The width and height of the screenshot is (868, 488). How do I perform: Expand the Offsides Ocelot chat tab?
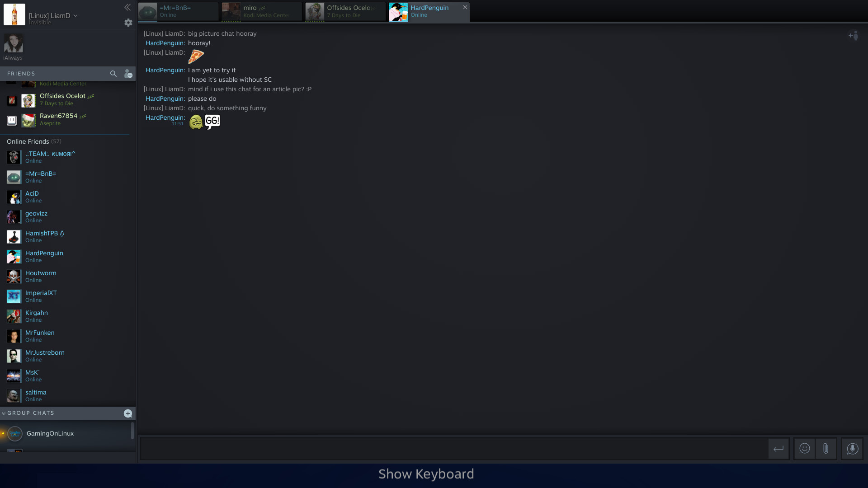pyautogui.click(x=346, y=11)
